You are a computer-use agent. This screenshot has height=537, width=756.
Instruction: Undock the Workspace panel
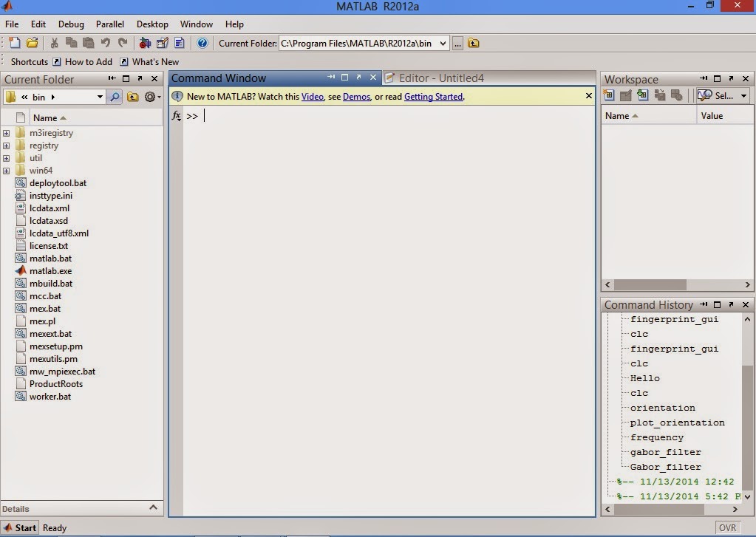730,79
